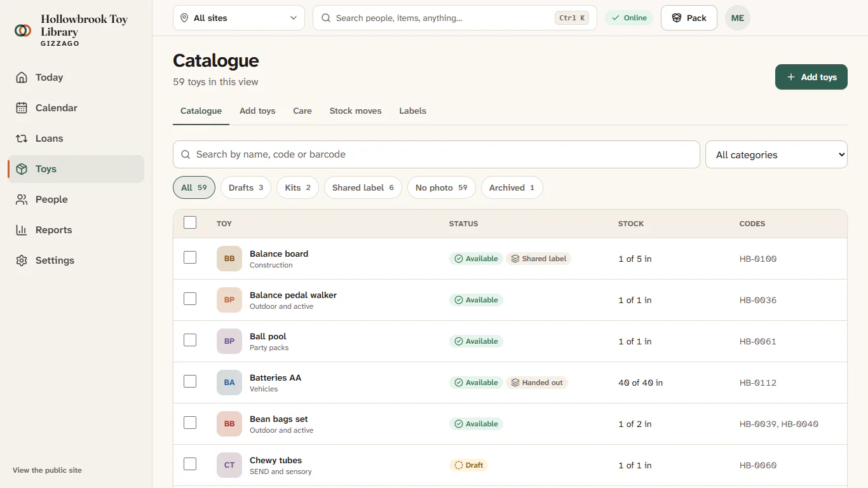Go to Loans in sidebar
The image size is (868, 488).
76,139
